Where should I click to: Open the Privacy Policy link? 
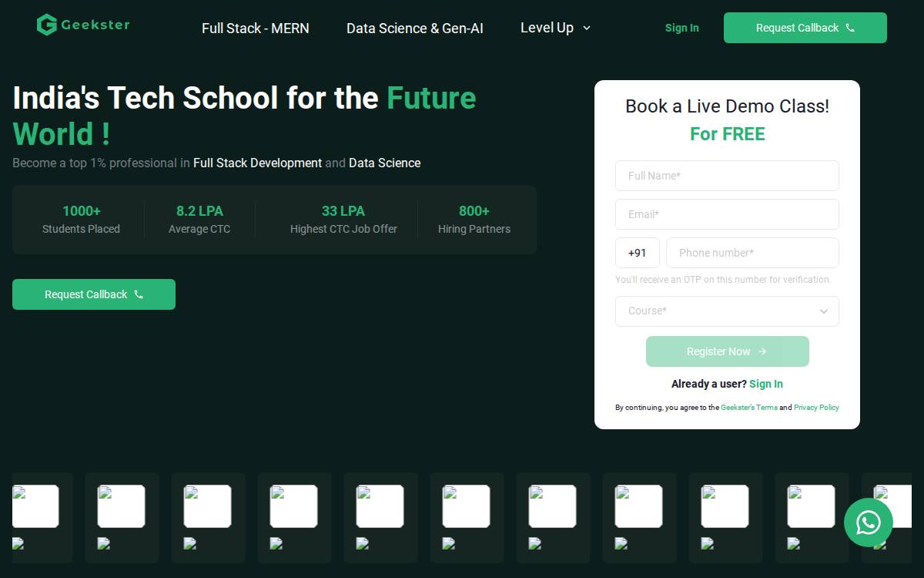[x=816, y=408]
